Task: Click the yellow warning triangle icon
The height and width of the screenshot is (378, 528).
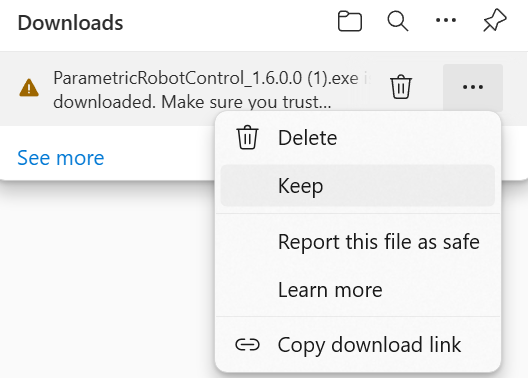Action: tap(29, 88)
